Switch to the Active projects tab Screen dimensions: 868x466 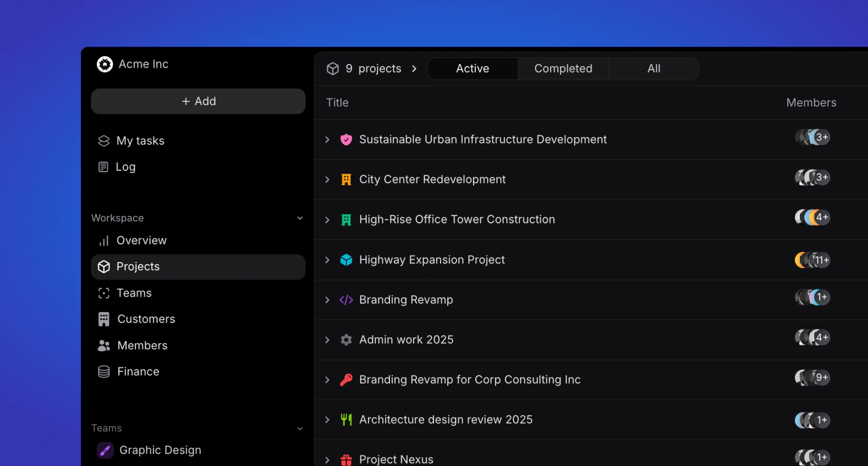(473, 69)
